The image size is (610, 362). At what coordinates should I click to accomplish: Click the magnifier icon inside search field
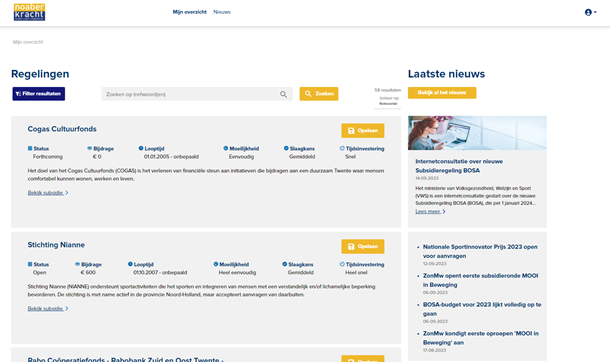tap(283, 94)
